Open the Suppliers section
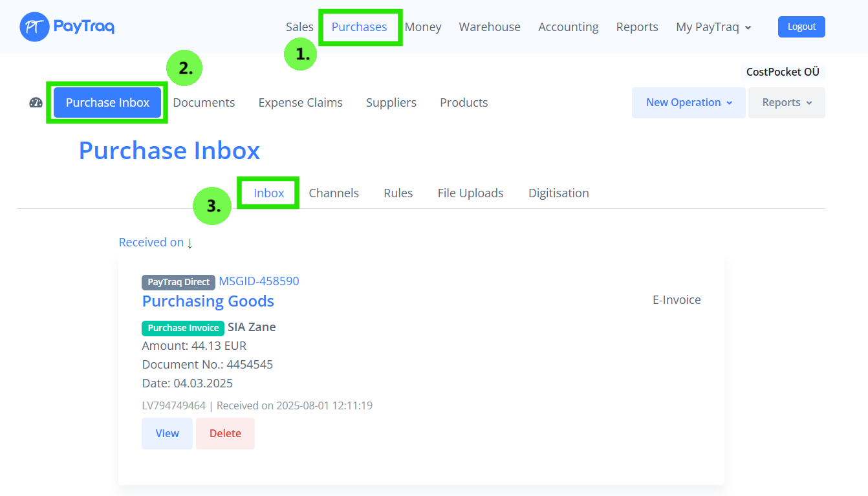Viewport: 868px width, 496px height. 391,103
